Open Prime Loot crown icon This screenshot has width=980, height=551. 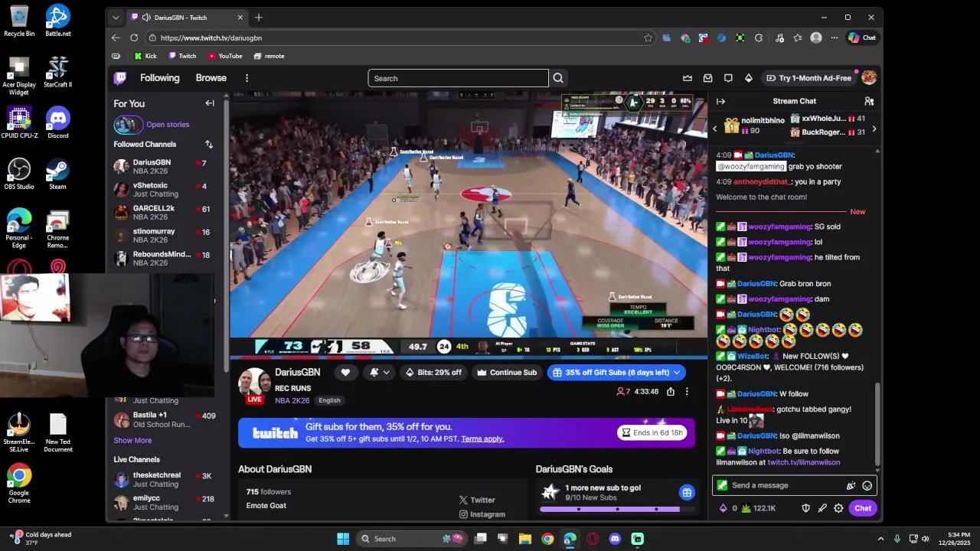688,78
